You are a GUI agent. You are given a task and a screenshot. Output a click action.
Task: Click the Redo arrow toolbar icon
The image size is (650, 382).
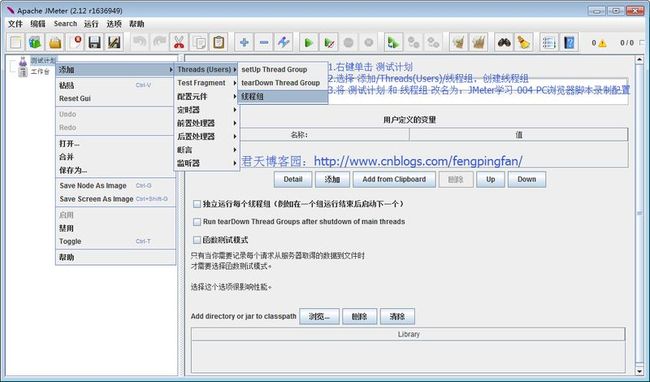pyautogui.click(x=160, y=42)
